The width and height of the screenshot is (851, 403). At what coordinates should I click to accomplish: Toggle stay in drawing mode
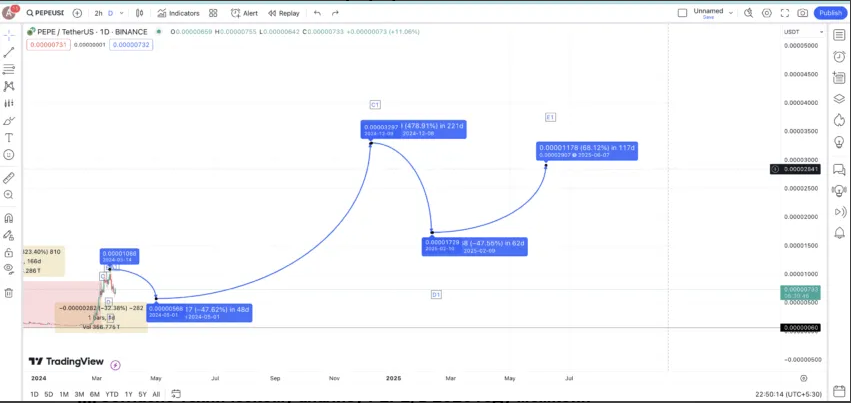9,235
